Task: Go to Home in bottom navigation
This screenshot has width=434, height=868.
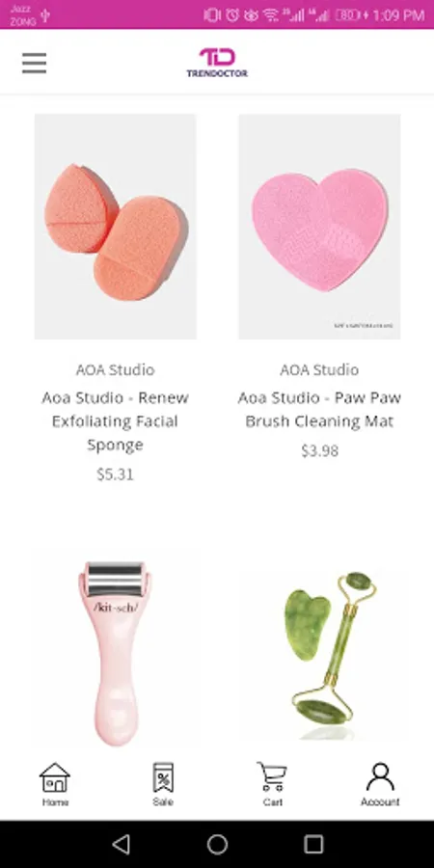Action: [x=55, y=784]
